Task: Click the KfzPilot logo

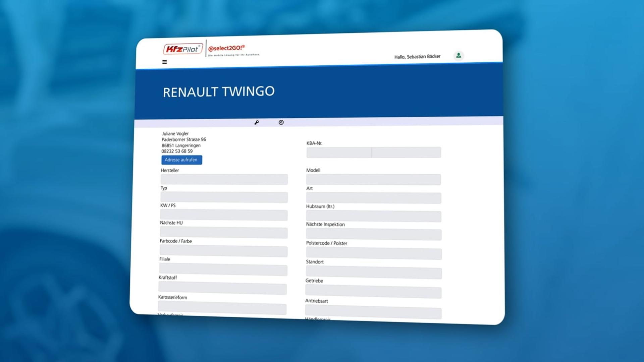Action: click(x=183, y=49)
